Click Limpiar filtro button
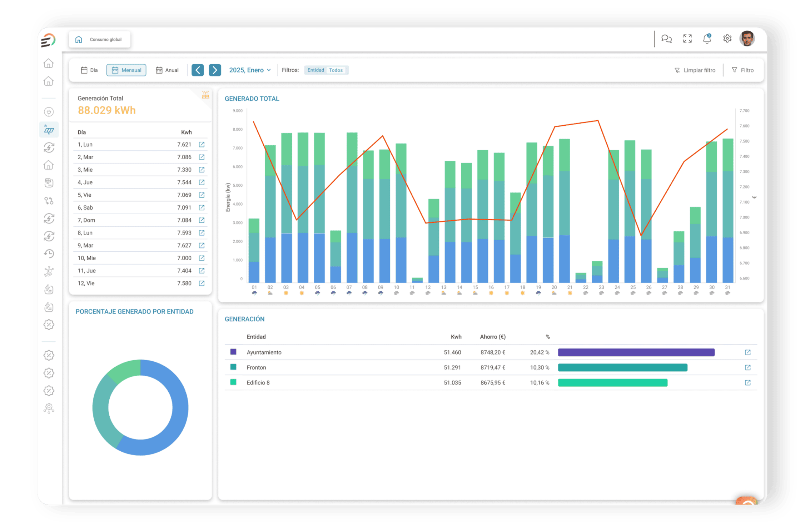This screenshot has width=805, height=532. [695, 70]
